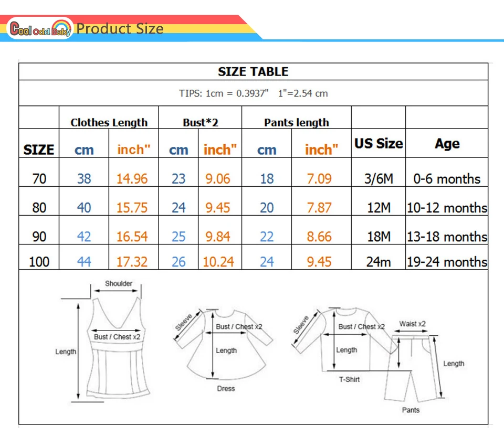Select size 70 row label
The width and height of the screenshot is (504, 447).
coord(39,178)
